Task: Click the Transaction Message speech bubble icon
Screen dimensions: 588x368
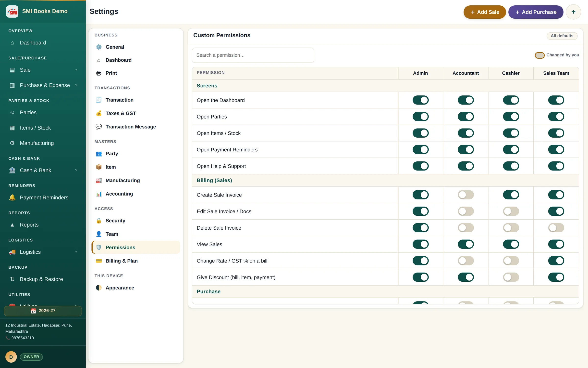Action: coord(99,127)
